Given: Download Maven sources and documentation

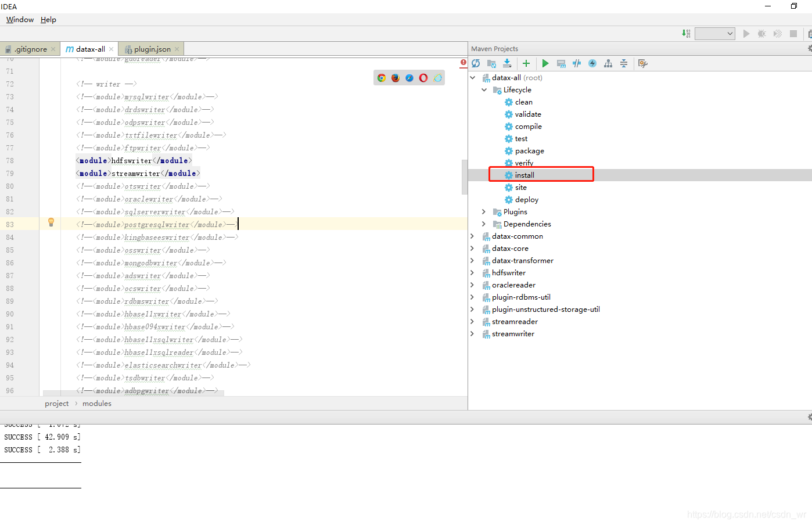Looking at the screenshot, I should (x=507, y=63).
